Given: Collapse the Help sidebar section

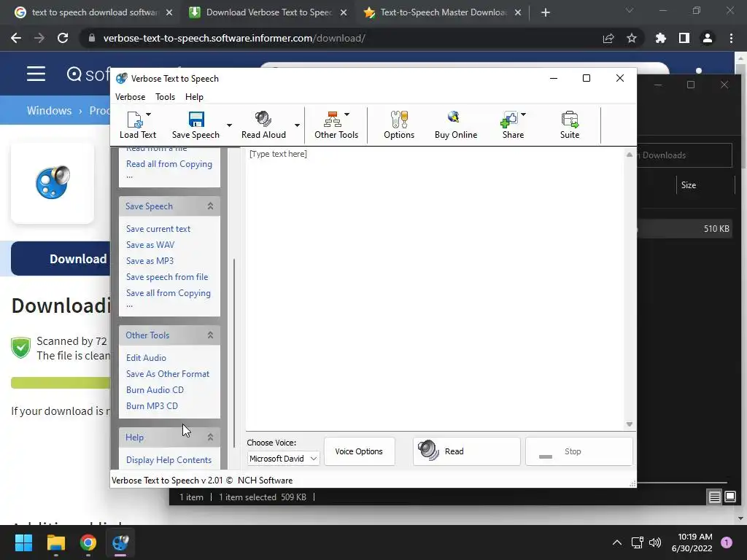Looking at the screenshot, I should 210,437.
